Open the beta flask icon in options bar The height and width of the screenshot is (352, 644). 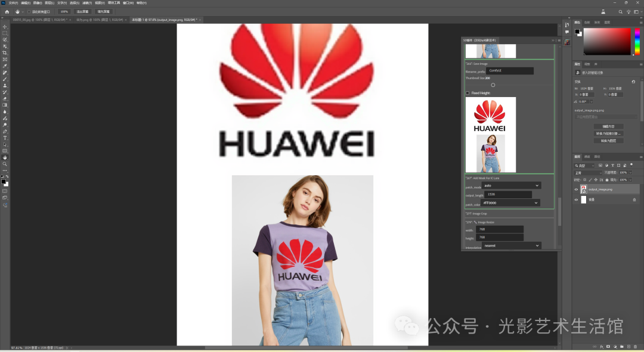click(603, 12)
